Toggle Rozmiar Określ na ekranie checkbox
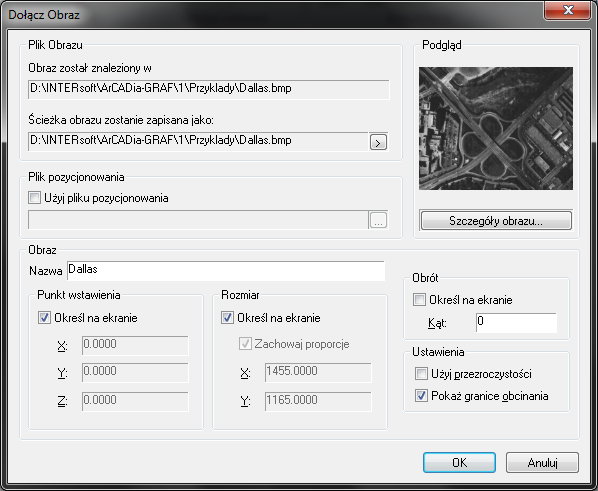The width and height of the screenshot is (598, 491). point(227,317)
